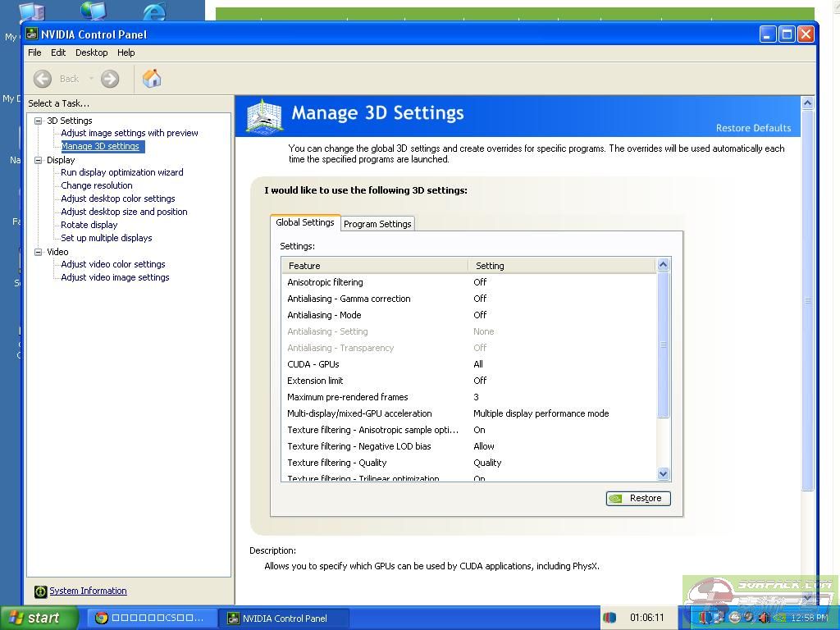
Task: Click the System Information icon
Action: [x=40, y=591]
